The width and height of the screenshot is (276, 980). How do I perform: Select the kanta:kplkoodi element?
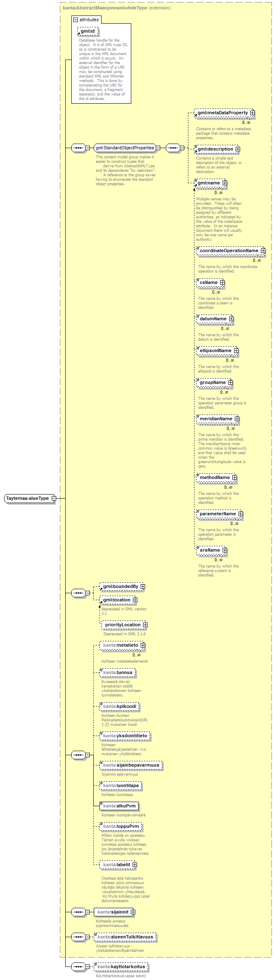119,706
